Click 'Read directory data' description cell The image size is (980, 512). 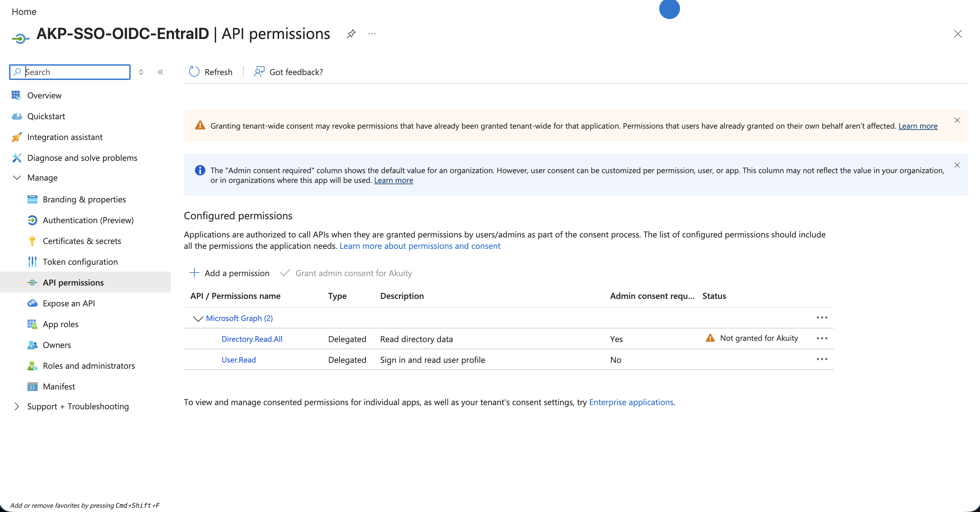416,339
